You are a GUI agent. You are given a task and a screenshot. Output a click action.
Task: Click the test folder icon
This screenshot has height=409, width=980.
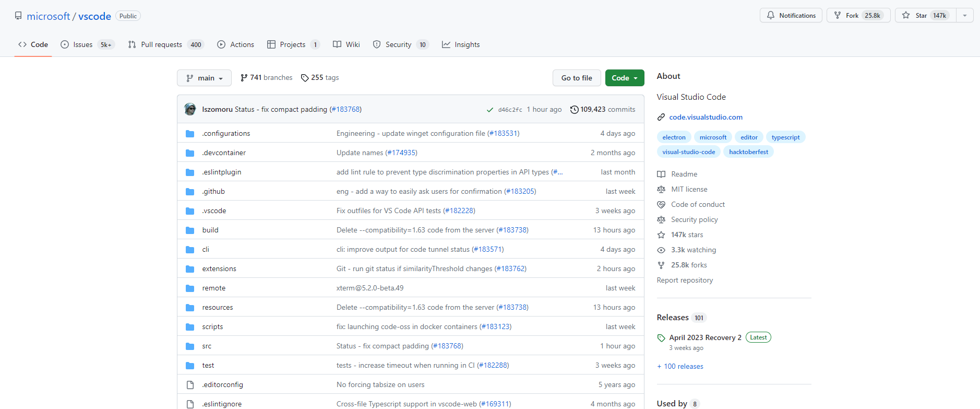point(190,366)
